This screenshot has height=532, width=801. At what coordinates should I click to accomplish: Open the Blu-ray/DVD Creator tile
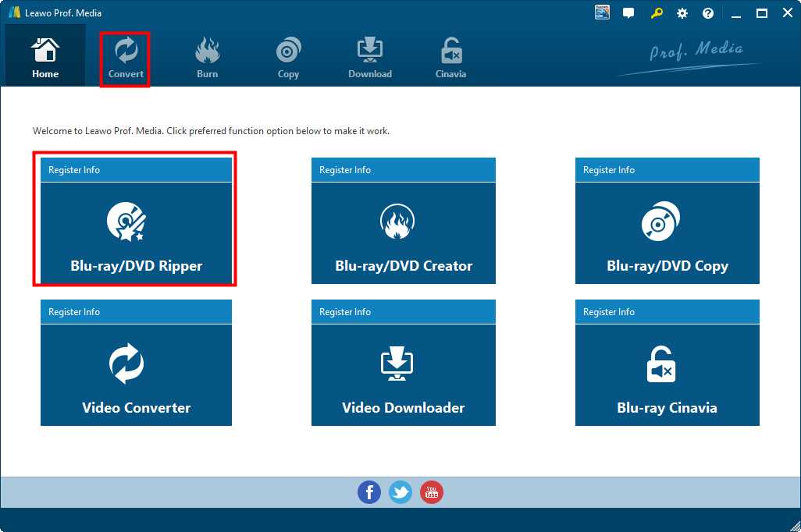coord(404,233)
